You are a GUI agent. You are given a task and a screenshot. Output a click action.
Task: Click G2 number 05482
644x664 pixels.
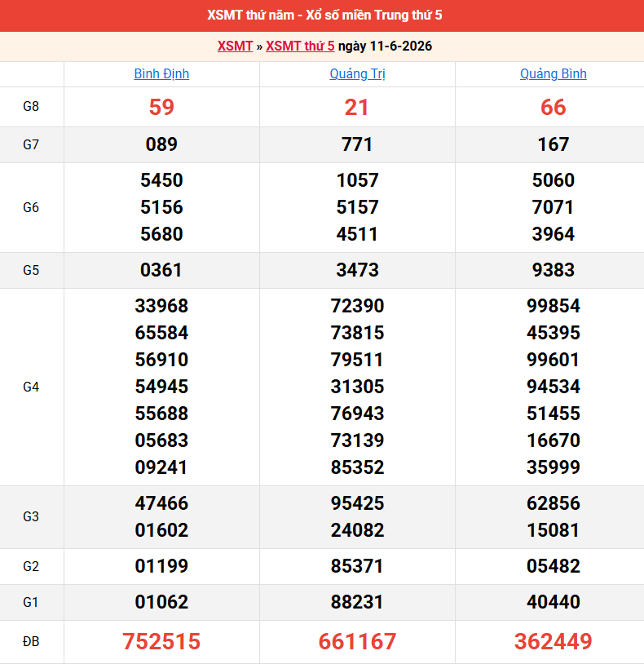(x=553, y=567)
